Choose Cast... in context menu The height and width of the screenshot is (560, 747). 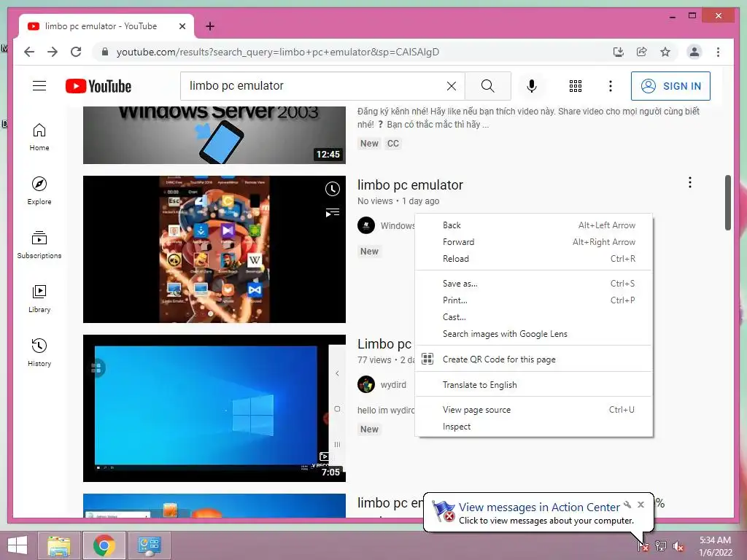click(533, 317)
